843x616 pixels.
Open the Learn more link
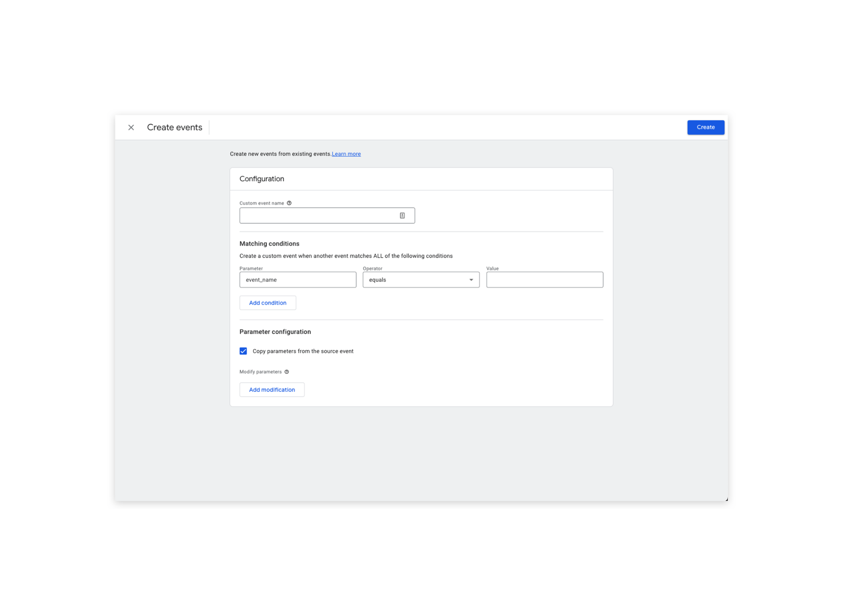346,154
